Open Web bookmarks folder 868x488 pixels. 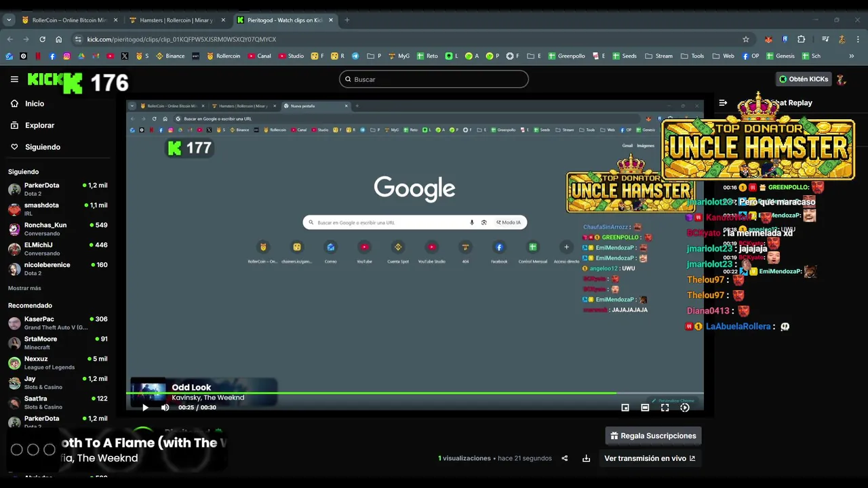point(723,56)
